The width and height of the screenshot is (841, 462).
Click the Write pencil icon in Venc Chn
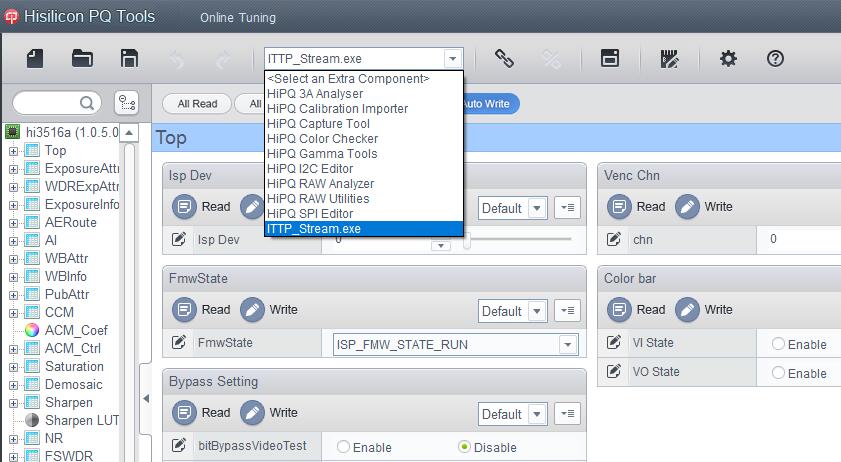coord(687,207)
